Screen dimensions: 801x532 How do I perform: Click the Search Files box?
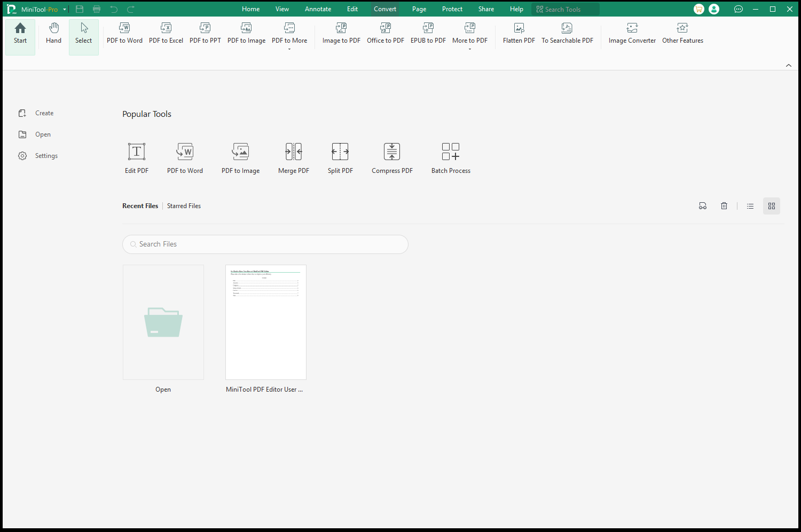pos(265,244)
